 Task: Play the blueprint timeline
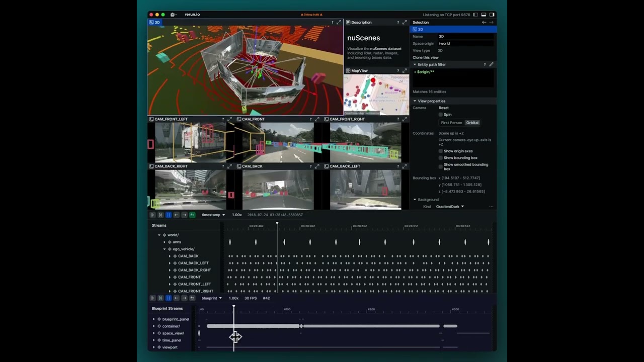click(x=152, y=298)
